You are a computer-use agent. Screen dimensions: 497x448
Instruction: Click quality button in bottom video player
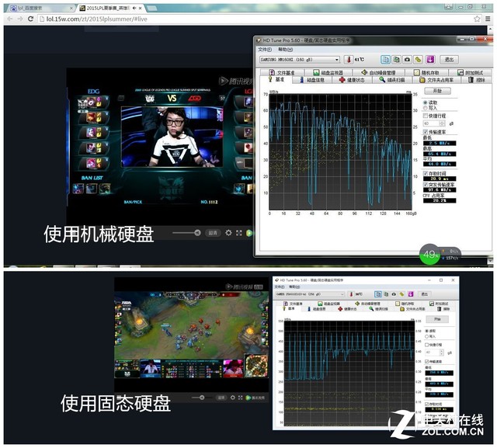(221, 398)
